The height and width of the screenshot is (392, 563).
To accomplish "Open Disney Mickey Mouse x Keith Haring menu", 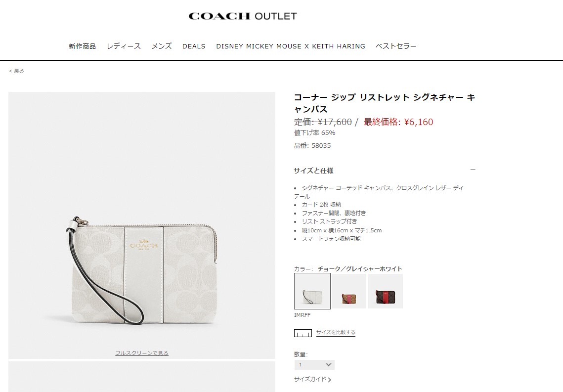I will (291, 46).
